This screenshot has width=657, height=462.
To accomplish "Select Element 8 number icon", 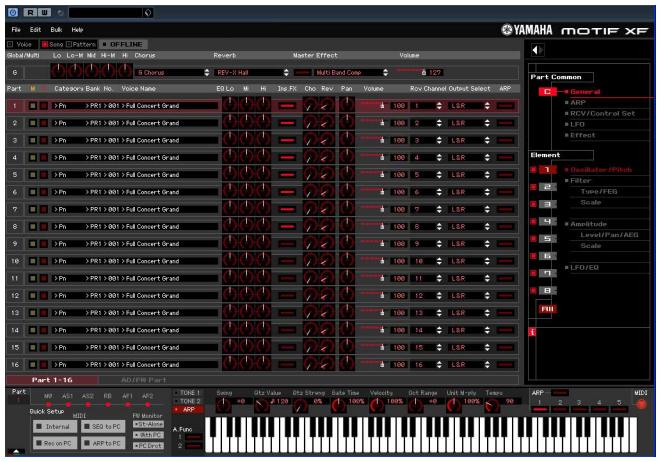I will point(547,290).
